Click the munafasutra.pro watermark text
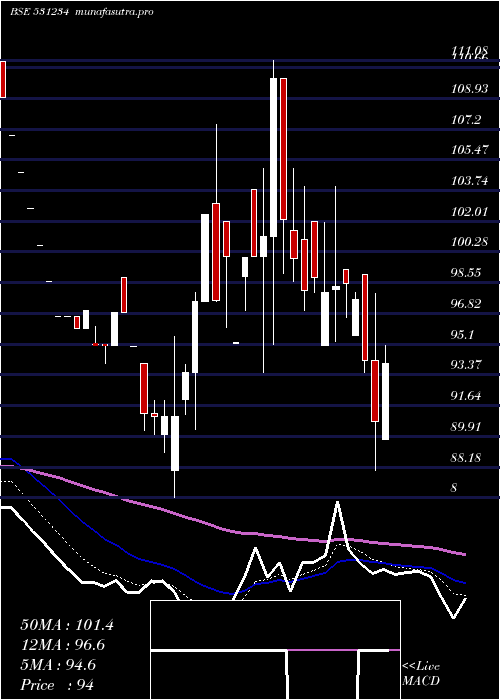Screen dimensions: 500x700 115,12
